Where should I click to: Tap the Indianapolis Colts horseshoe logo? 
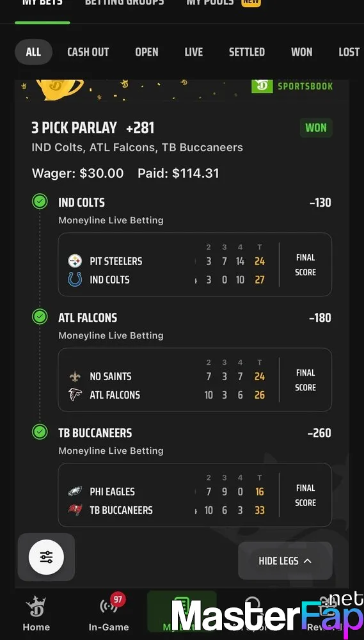click(75, 280)
